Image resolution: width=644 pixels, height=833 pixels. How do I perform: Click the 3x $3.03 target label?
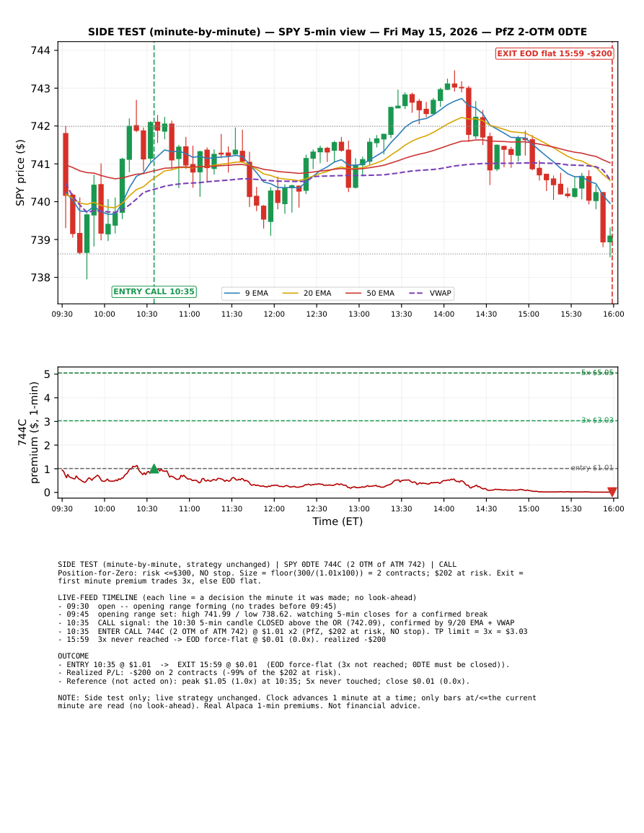click(x=597, y=420)
